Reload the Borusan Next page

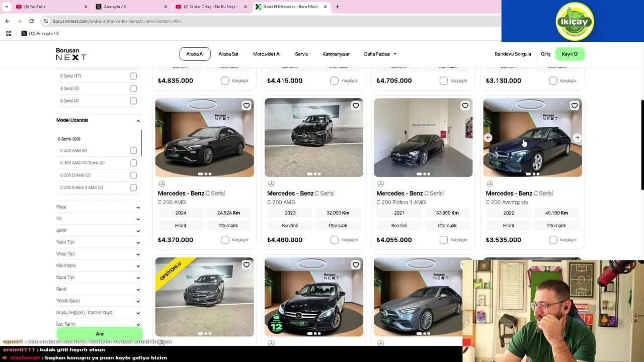pos(31,21)
